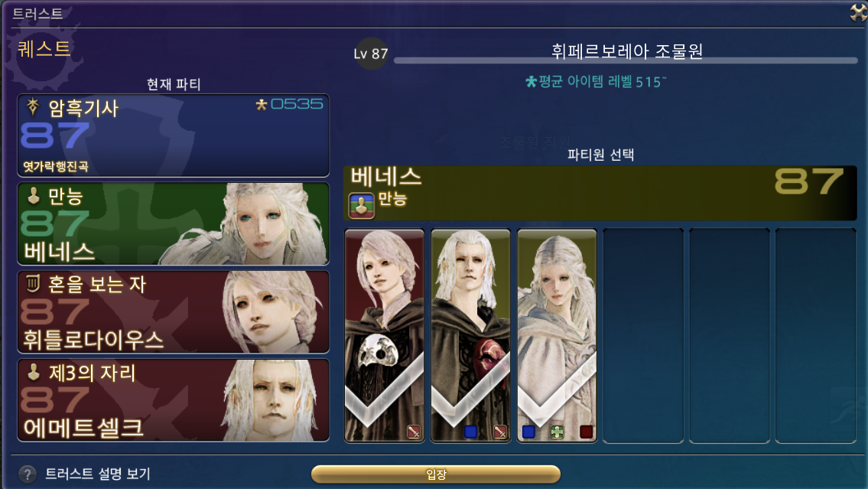Toggle the checked Emet-Selch portrait card
The width and height of the screenshot is (868, 489).
coord(470,336)
